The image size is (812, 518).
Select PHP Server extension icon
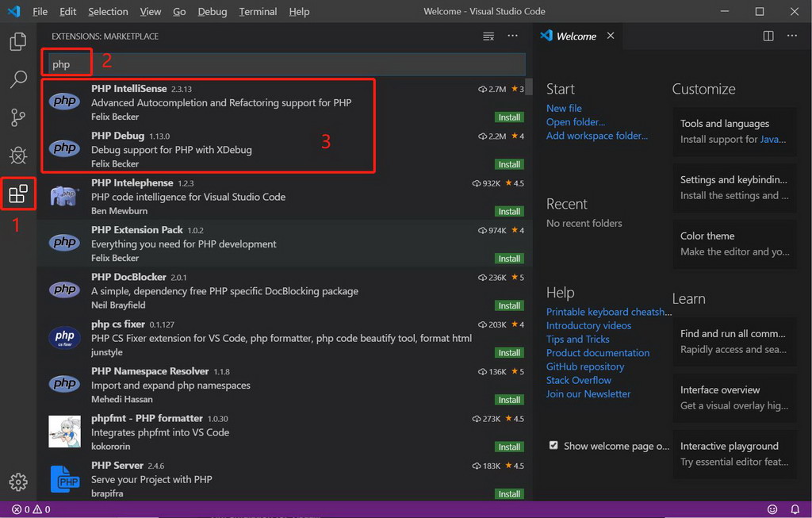coord(65,478)
